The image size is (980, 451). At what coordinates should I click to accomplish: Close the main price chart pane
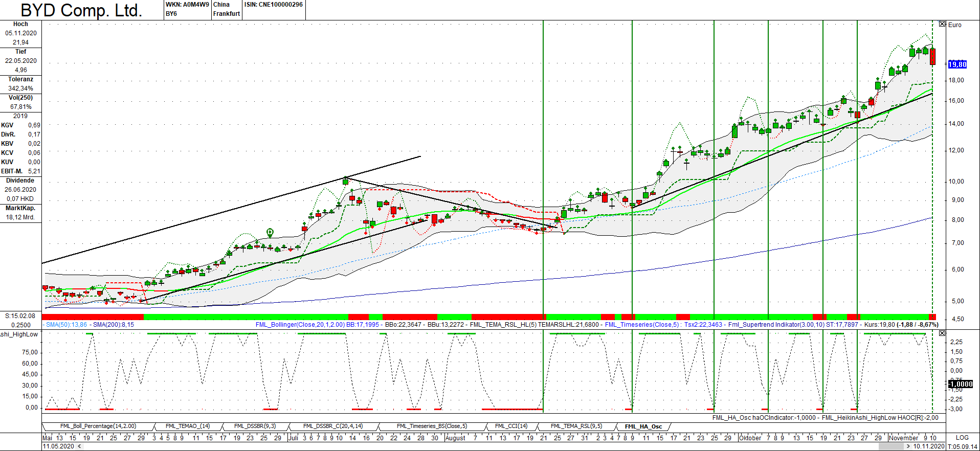click(x=942, y=24)
